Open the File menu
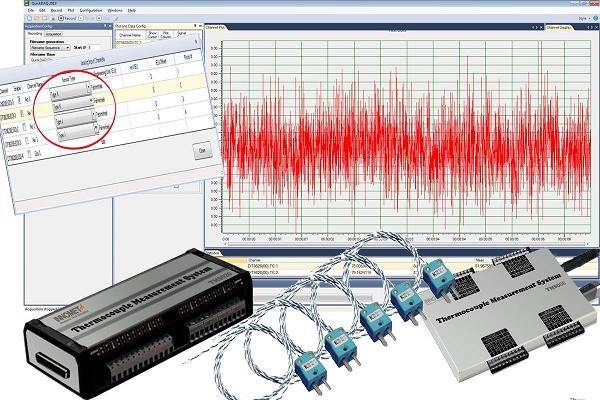Image resolution: width=600 pixels, height=400 pixels. click(31, 10)
